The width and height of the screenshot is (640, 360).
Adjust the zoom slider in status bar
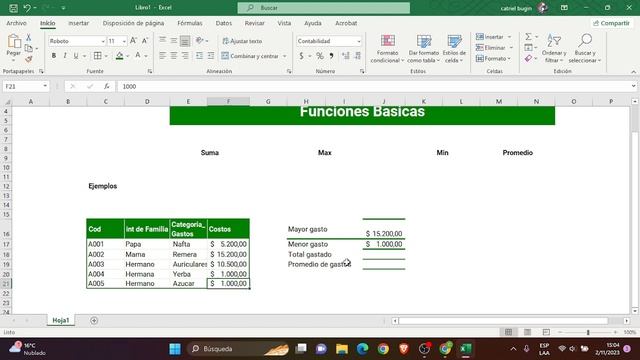[x=588, y=333]
